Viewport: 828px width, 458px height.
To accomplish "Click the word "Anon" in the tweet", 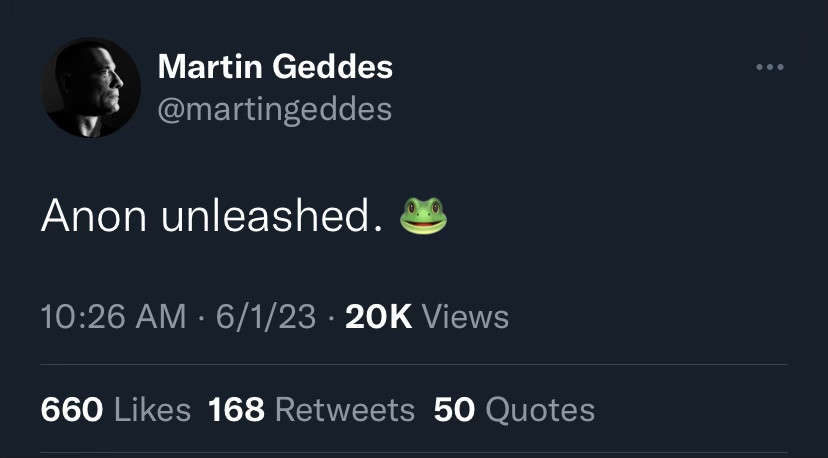I will [92, 217].
